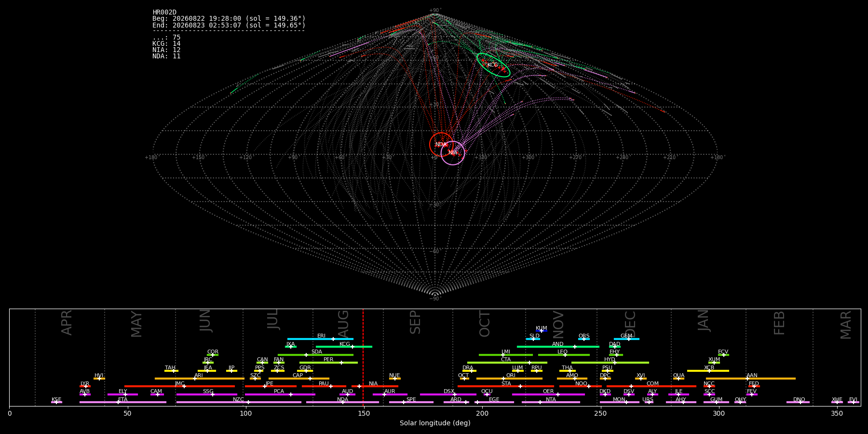Click the KUM shower marker
Screen dimensions: 868x434
[542, 331]
